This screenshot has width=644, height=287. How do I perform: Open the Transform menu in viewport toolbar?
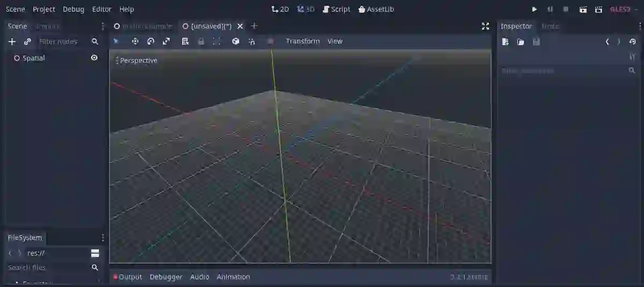(303, 41)
